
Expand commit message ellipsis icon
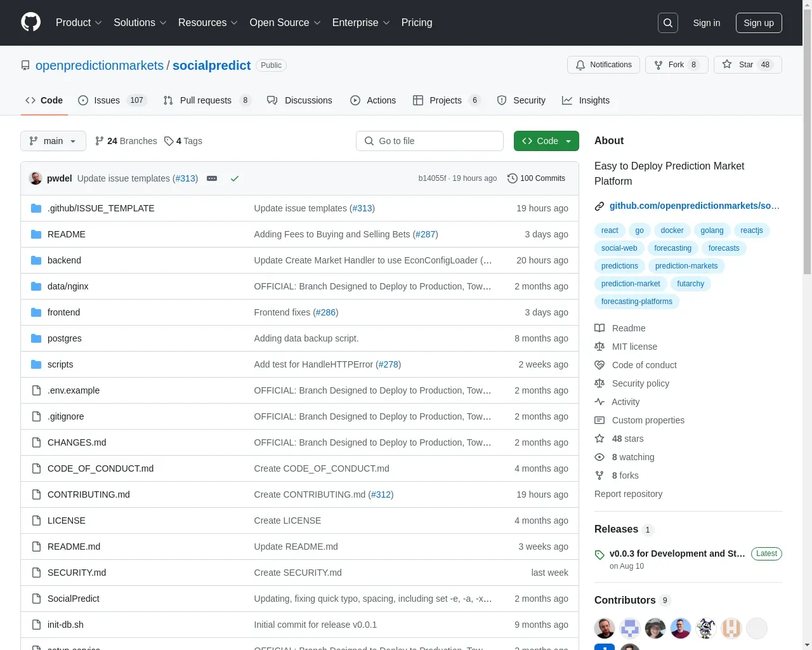click(x=212, y=178)
